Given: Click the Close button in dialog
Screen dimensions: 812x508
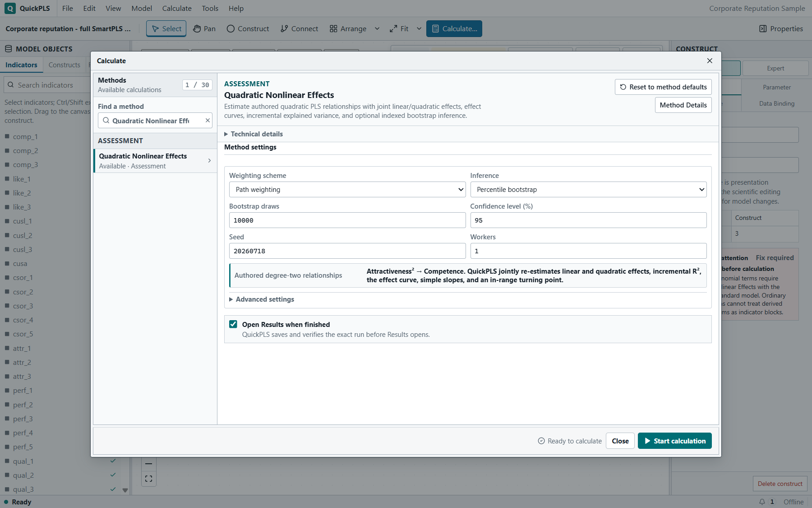Looking at the screenshot, I should [x=620, y=441].
